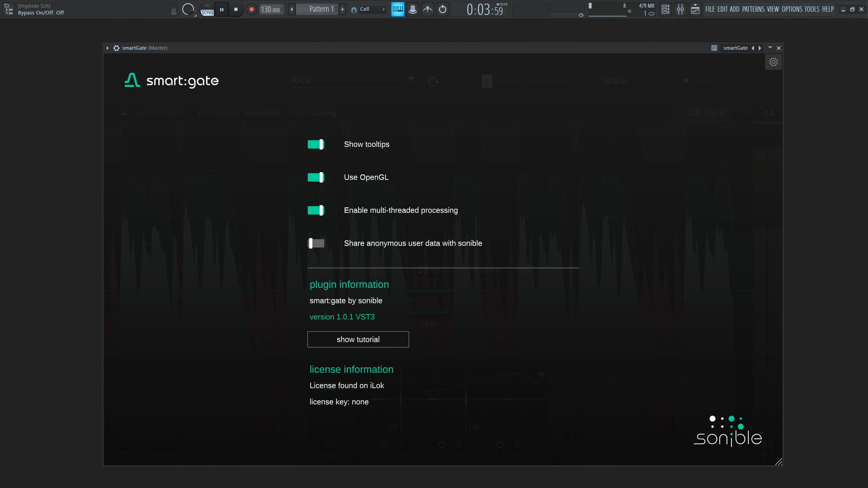Stop playback with the stop button

click(x=236, y=9)
